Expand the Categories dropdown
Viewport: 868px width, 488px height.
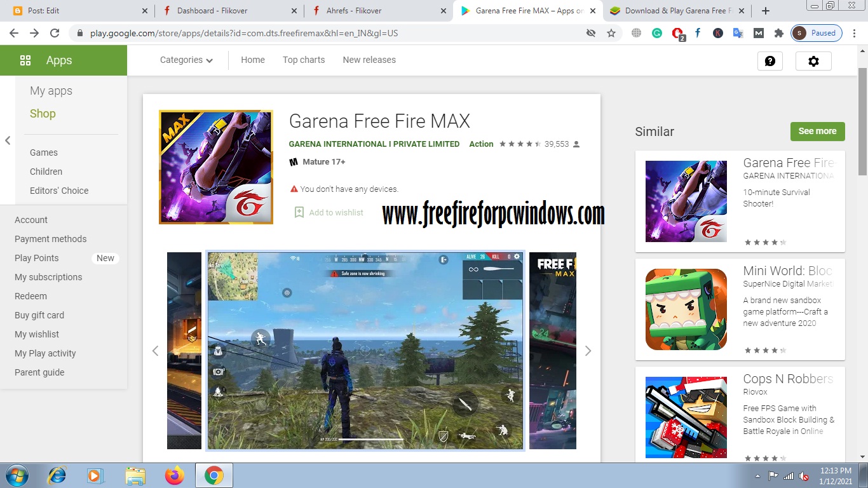pos(186,60)
